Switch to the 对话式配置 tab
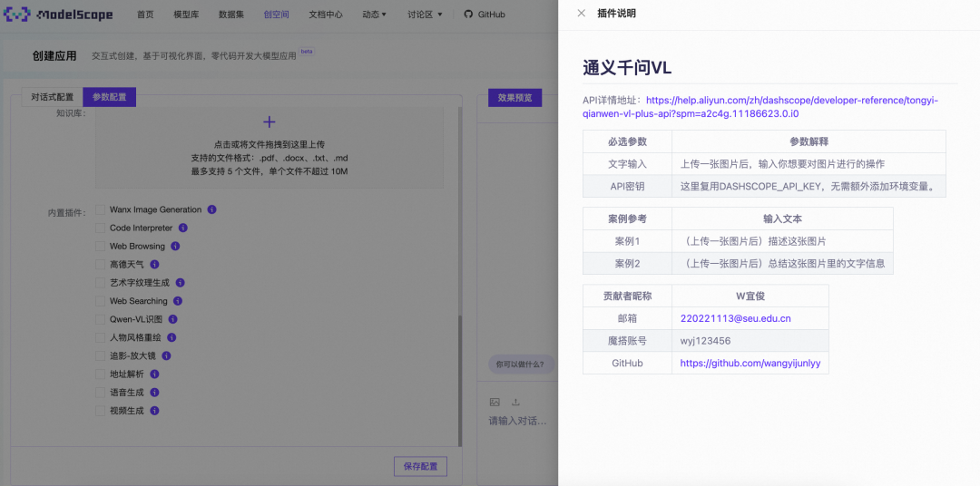Screen dimensions: 980x486 pyautogui.click(x=53, y=97)
